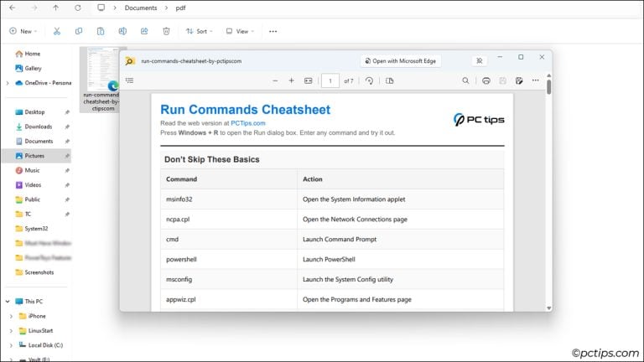The height and width of the screenshot is (362, 644).
Task: Expand the This PC tree node
Action: (x=8, y=301)
